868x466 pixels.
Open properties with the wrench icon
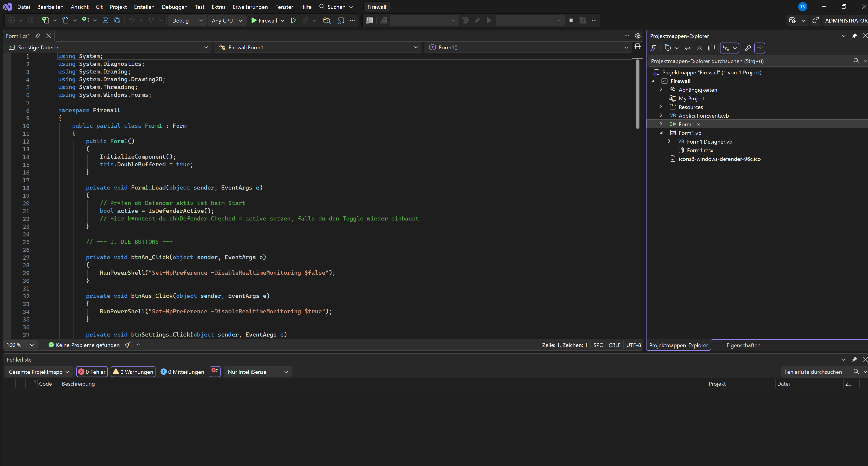[x=748, y=48]
